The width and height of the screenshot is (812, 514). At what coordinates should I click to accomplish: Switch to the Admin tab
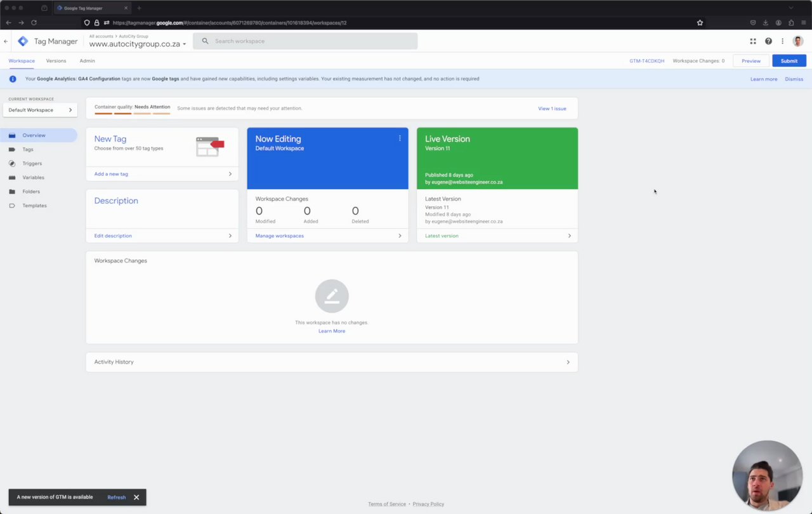(87, 61)
